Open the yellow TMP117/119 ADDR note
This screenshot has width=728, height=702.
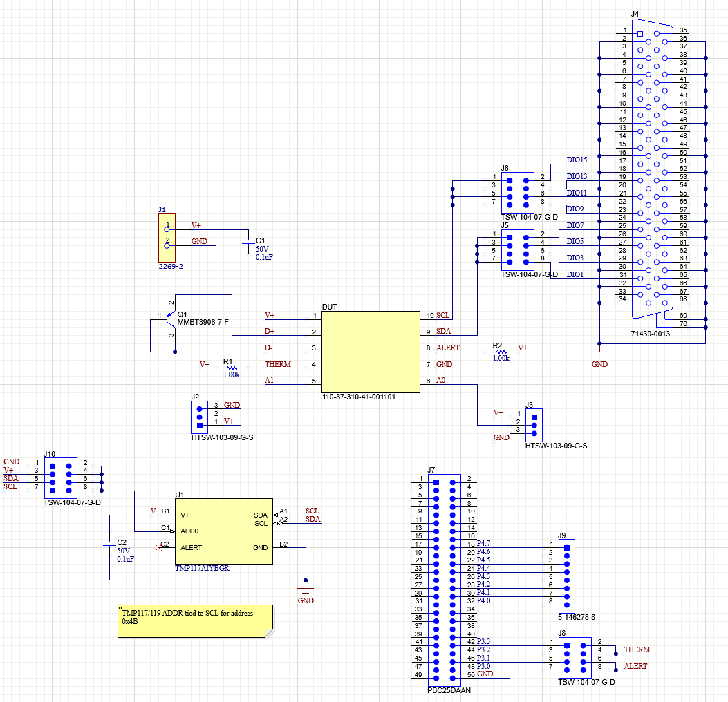pyautogui.click(x=195, y=620)
